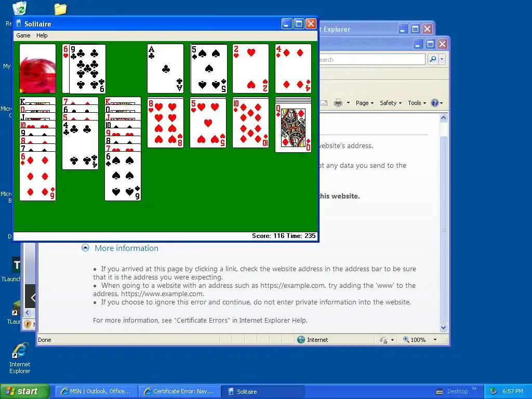532x399 pixels.
Task: Click the Desktop toolbar label on taskbar
Action: (x=457, y=391)
